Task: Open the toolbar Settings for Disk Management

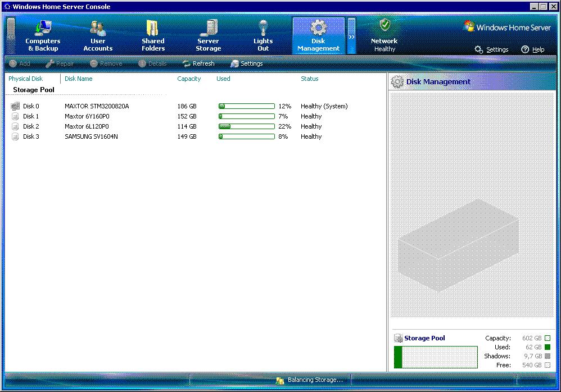Action: 247,63
